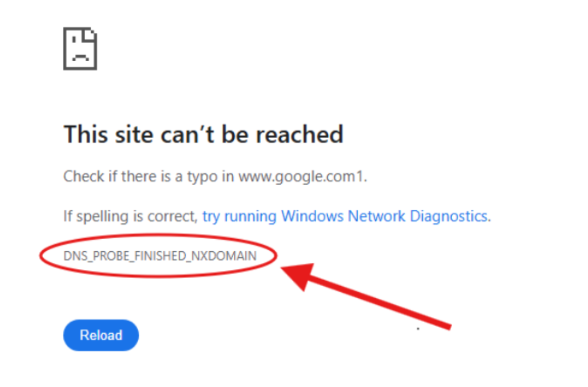Click the www.google.com1 address text

pos(302,176)
